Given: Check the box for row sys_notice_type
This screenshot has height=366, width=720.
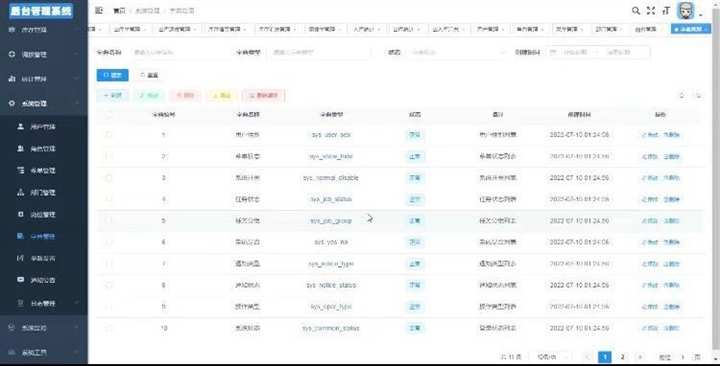Looking at the screenshot, I should 109,264.
